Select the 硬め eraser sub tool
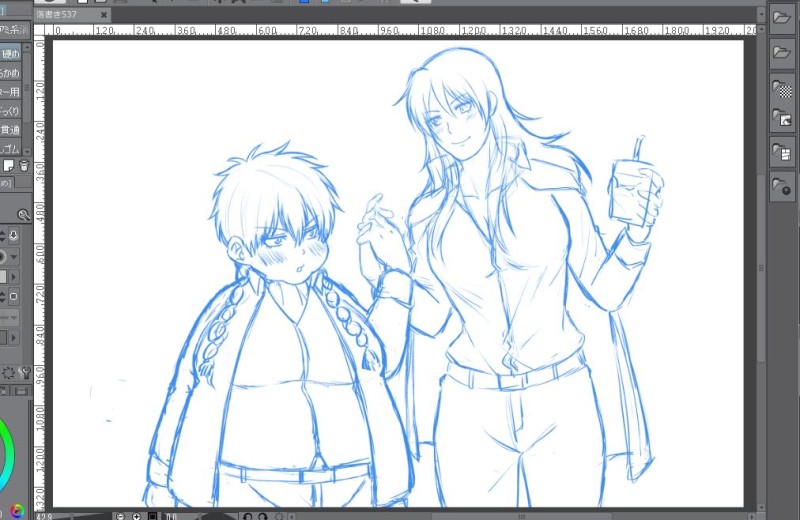 (10, 54)
